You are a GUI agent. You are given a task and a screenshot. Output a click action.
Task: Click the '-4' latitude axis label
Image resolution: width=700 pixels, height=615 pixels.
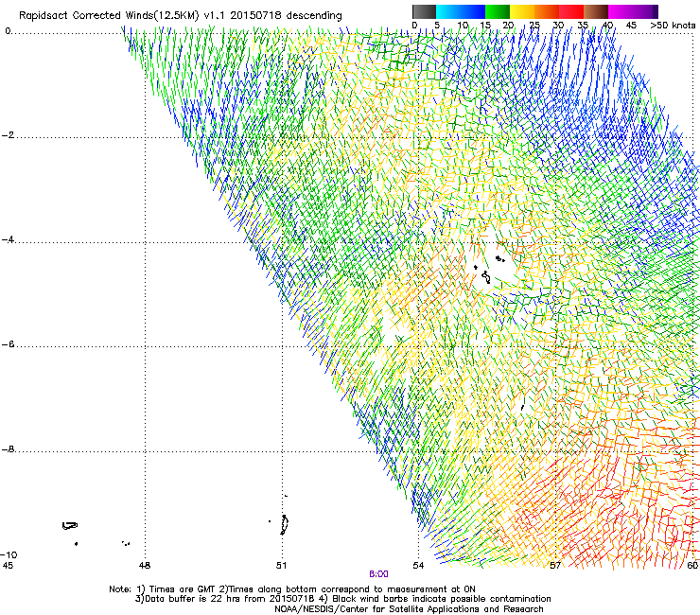point(8,239)
